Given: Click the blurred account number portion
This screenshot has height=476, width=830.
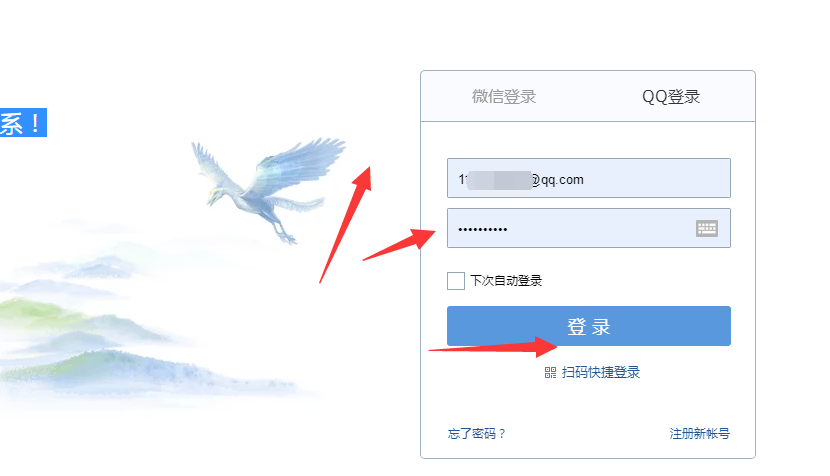Looking at the screenshot, I should [500, 180].
